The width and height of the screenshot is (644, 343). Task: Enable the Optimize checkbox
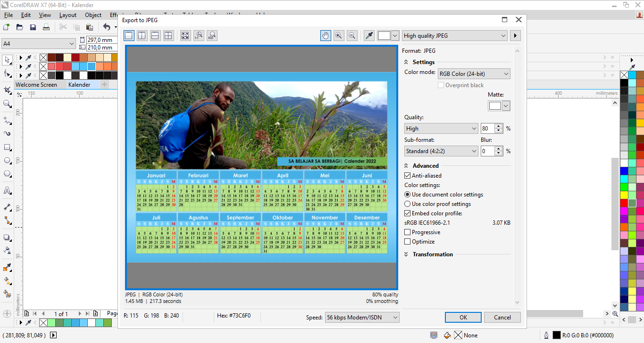coord(408,241)
